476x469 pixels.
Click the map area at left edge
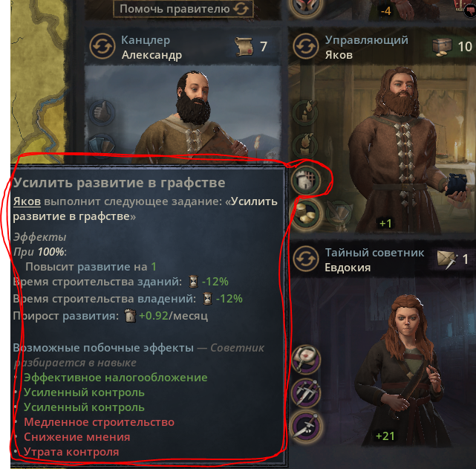38,80
